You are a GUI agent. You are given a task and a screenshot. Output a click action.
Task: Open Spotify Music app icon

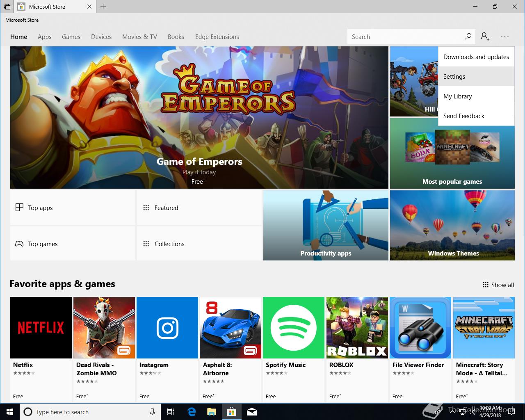(294, 328)
